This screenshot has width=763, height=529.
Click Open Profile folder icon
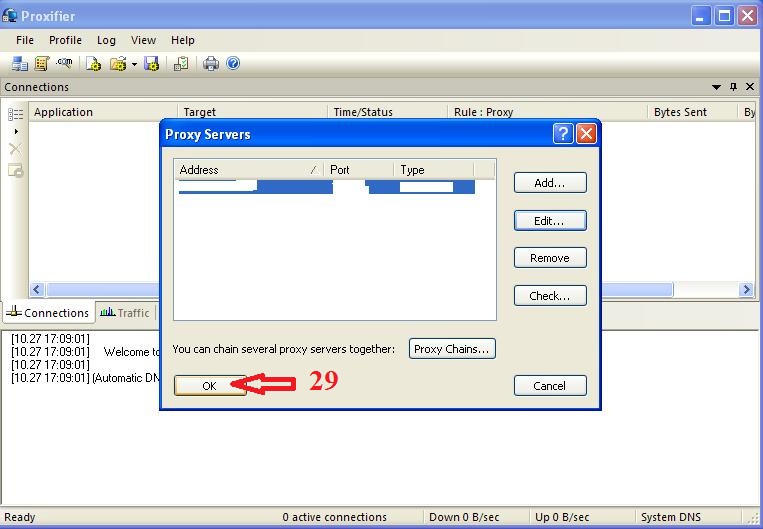(x=118, y=64)
